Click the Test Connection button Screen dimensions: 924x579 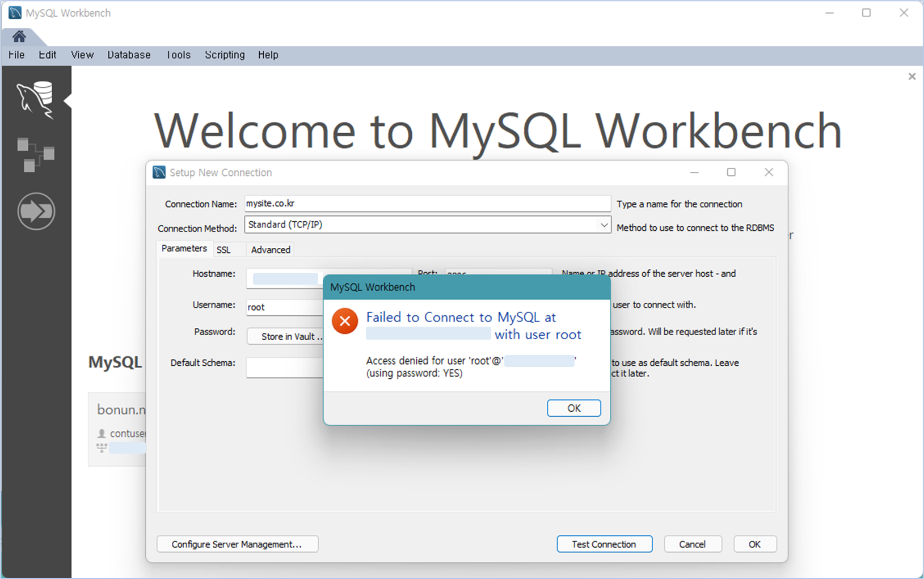tap(604, 544)
